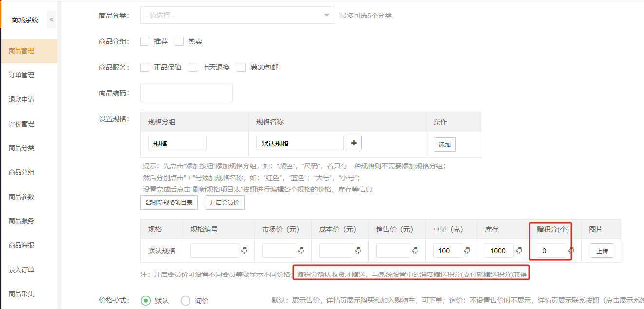Open the 商品分类 dropdown
This screenshot has height=309, width=644.
(x=238, y=15)
